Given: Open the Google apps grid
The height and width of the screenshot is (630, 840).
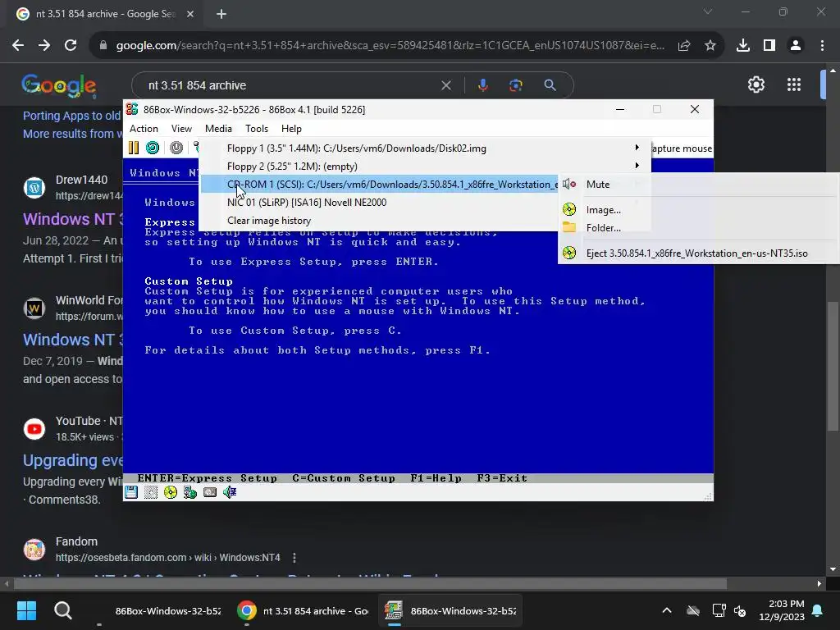Looking at the screenshot, I should click(794, 84).
